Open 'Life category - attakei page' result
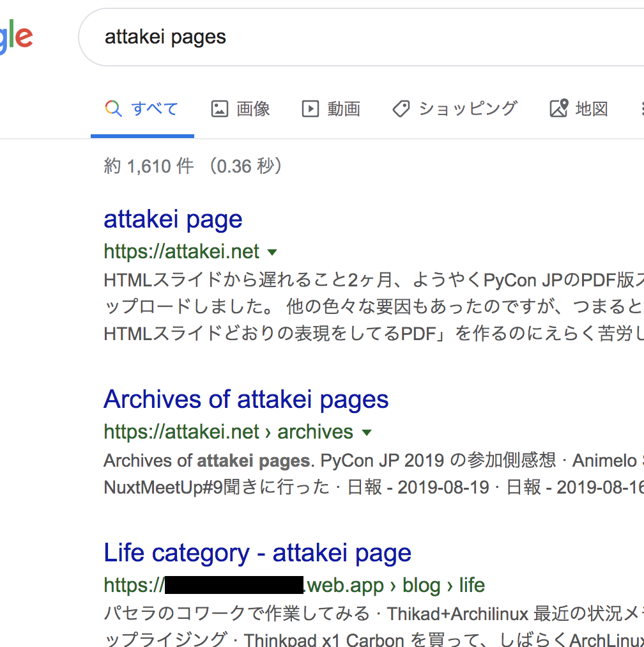 (257, 553)
